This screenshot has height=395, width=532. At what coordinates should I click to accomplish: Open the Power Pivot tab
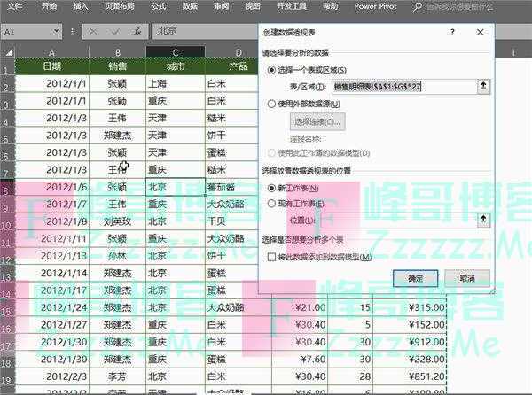tap(375, 5)
